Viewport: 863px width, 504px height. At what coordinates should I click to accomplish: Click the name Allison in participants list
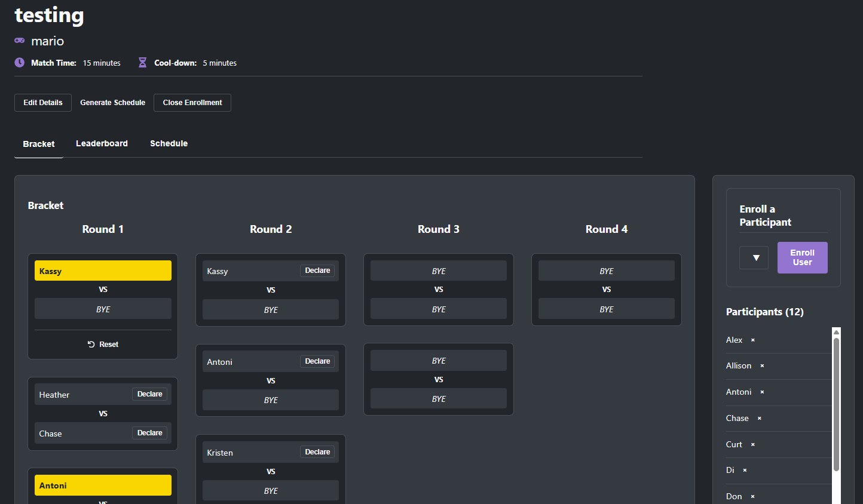coord(739,365)
